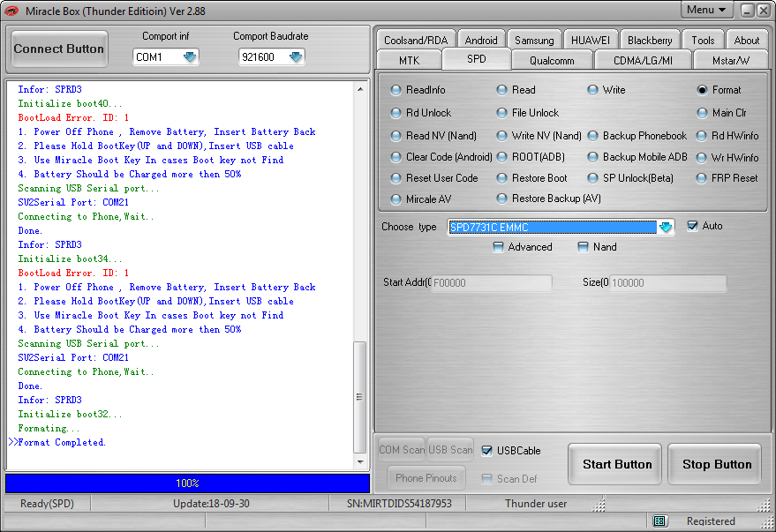776x532 pixels.
Task: Click the 100% progress bar
Action: [187, 483]
